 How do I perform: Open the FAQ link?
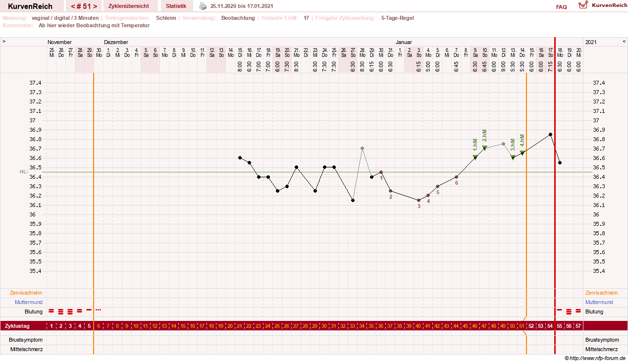click(562, 7)
